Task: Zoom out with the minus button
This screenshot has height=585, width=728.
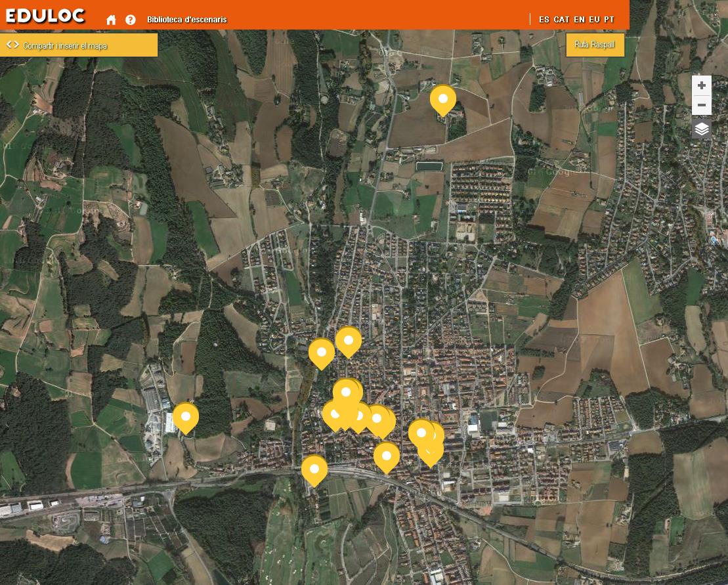Action: coord(702,105)
